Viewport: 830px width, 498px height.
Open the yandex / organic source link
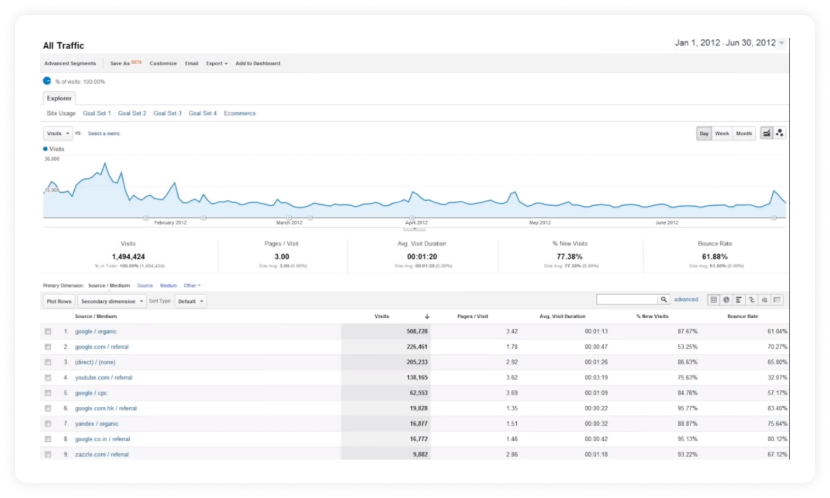pyautogui.click(x=97, y=424)
